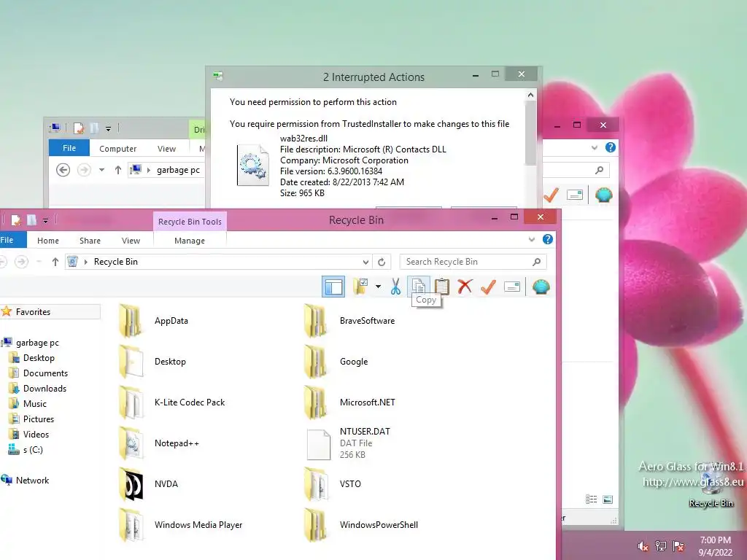Open the Quick Access Toolbar dropdown in Recycle Bin
747x560 pixels.
pyautogui.click(x=45, y=220)
